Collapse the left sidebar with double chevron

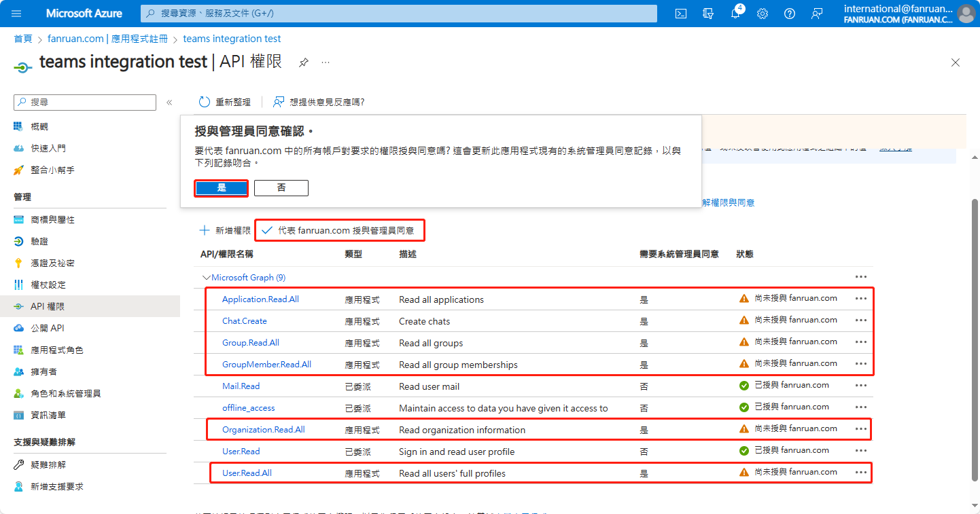click(x=169, y=103)
